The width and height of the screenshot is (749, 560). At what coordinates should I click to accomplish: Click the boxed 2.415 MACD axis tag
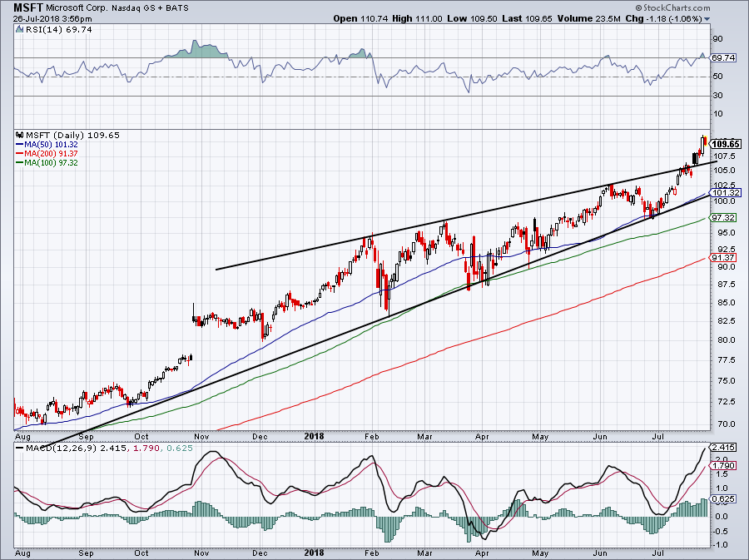point(724,448)
